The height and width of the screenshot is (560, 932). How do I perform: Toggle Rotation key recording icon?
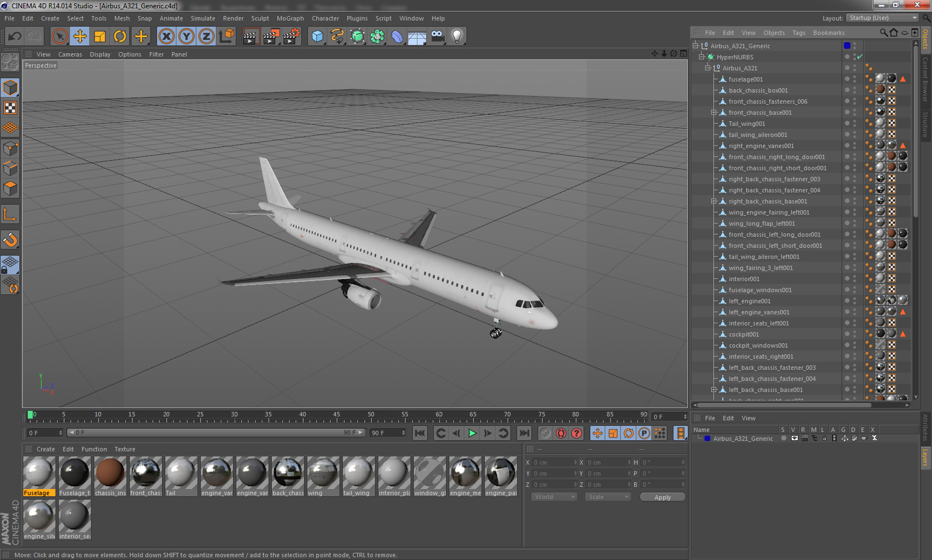629,433
